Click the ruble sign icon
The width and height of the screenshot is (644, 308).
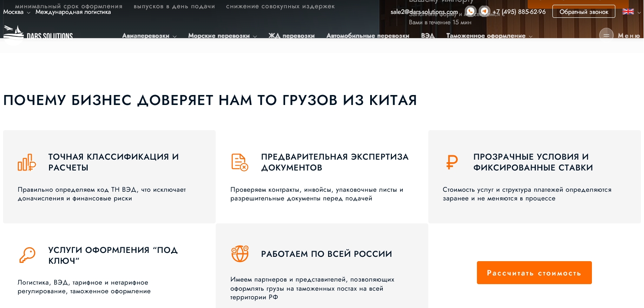pos(452,162)
